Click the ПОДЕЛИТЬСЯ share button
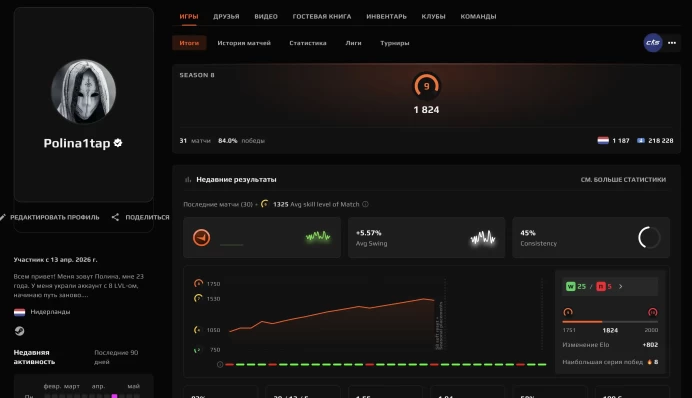 [x=140, y=217]
